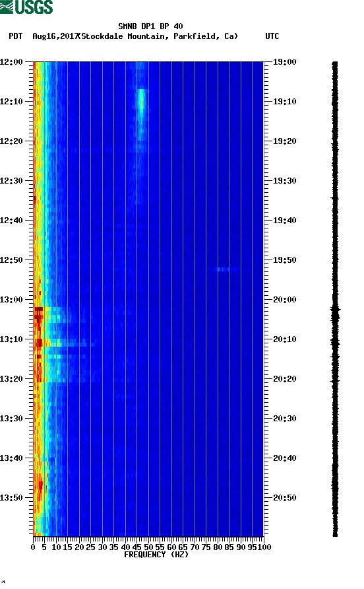Click the 12:30 PDT time label
Image resolution: width=364 pixels, height=589 pixels.
pos(12,181)
